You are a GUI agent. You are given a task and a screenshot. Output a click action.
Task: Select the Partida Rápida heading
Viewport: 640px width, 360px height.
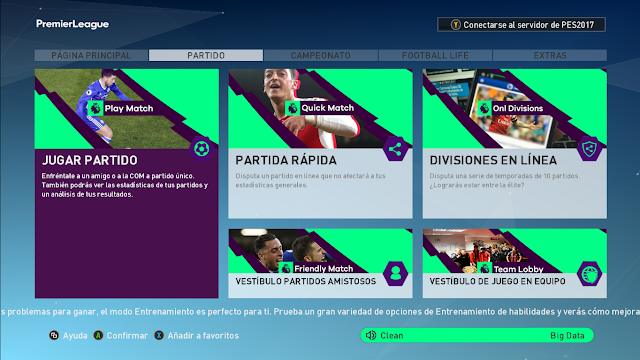click(286, 160)
